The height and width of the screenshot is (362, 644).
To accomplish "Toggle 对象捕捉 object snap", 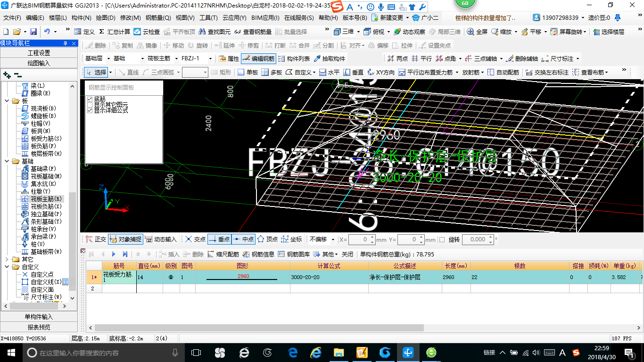I will click(x=125, y=239).
